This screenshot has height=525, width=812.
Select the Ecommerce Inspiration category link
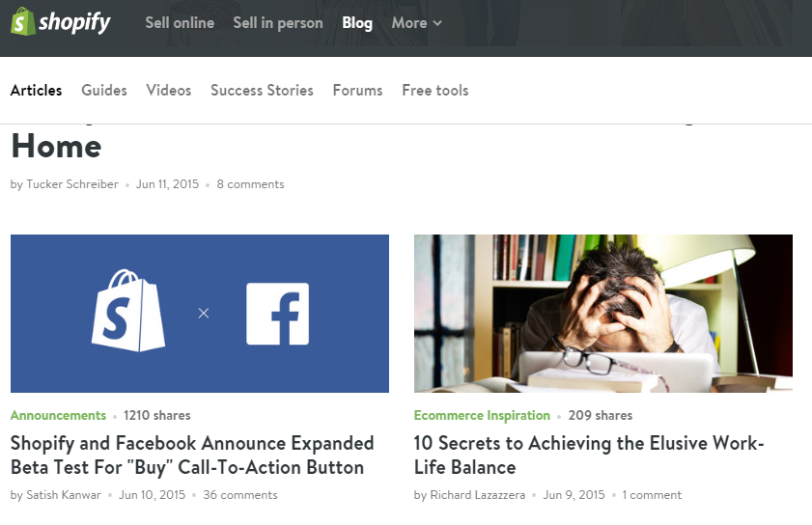coord(482,415)
